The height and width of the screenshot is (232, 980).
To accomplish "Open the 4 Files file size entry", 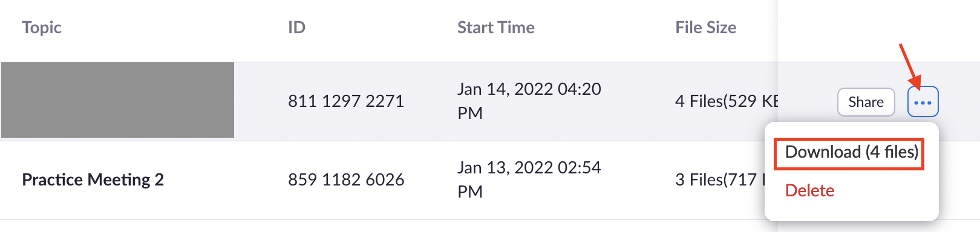I will 726,101.
